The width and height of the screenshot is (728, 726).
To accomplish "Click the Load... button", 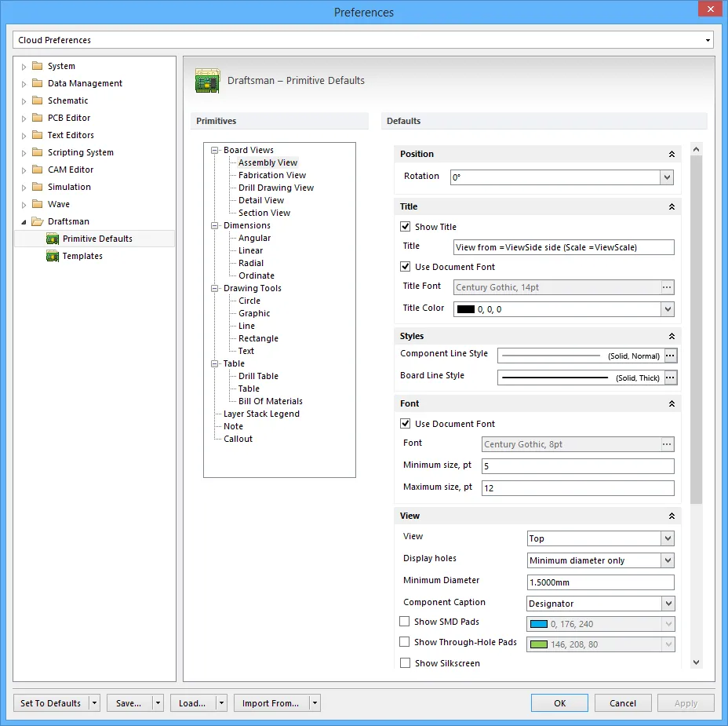I will [x=192, y=702].
